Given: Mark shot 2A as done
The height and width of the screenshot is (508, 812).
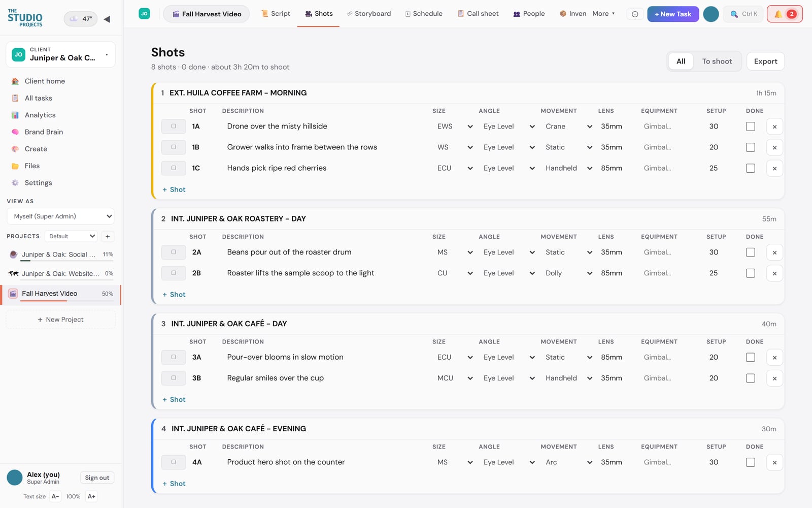Looking at the screenshot, I should [751, 252].
